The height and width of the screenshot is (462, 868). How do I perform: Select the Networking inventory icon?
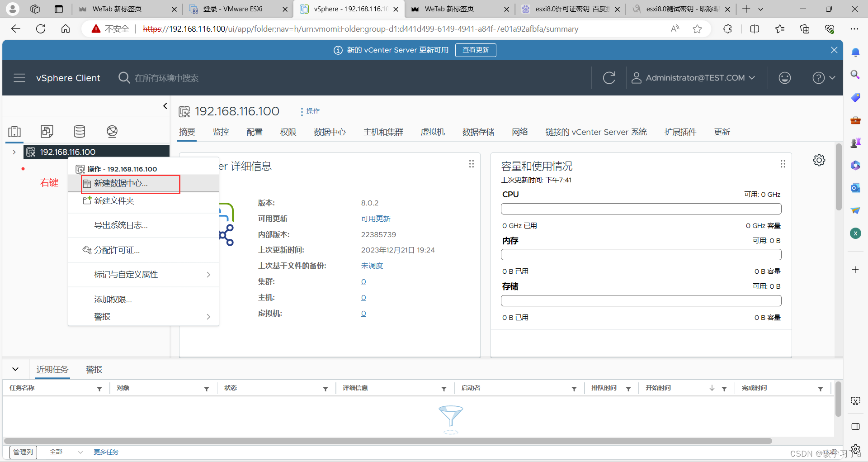[112, 132]
